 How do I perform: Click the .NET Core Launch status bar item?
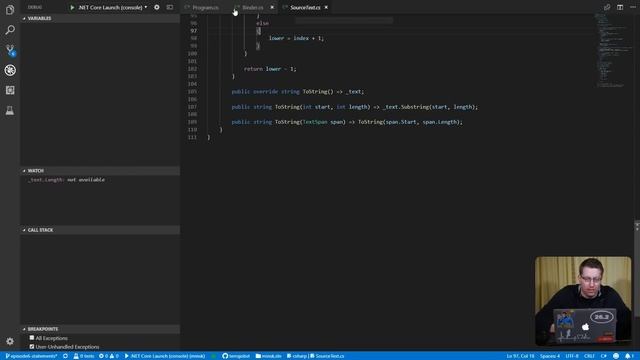coord(165,356)
